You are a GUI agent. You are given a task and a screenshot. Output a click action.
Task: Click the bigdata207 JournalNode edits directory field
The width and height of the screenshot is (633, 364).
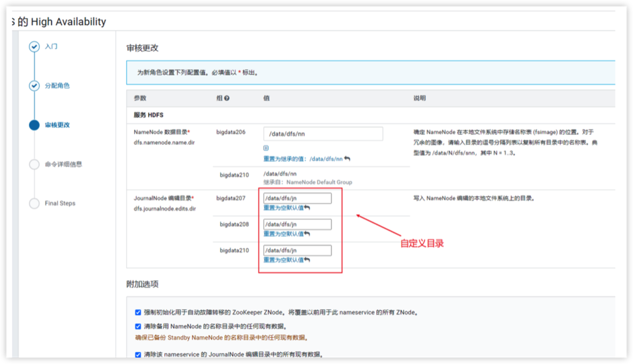(297, 198)
